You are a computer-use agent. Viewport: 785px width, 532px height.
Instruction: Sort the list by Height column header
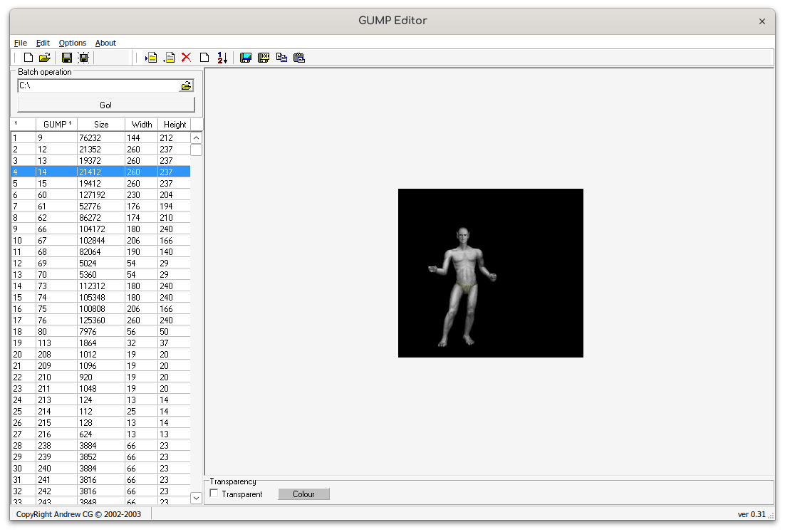175,125
